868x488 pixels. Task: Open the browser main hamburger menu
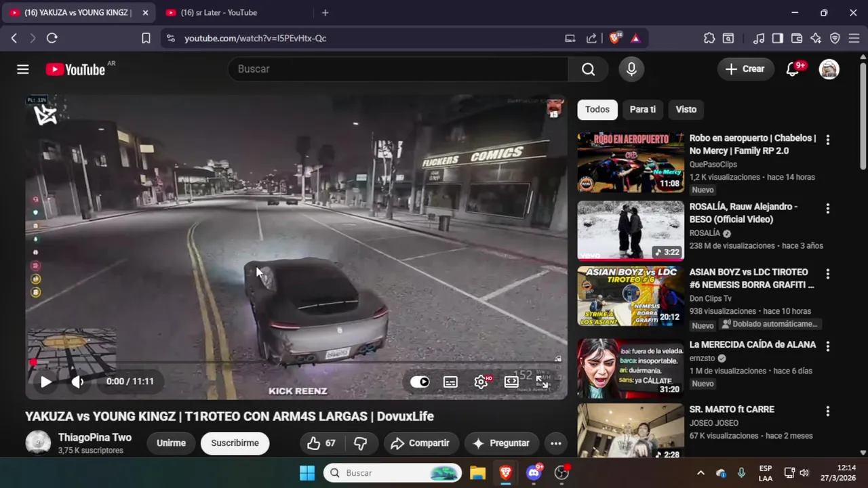pyautogui.click(x=854, y=39)
